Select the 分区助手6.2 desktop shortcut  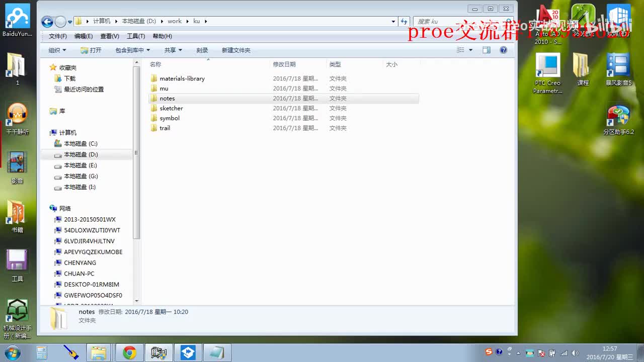(x=618, y=121)
